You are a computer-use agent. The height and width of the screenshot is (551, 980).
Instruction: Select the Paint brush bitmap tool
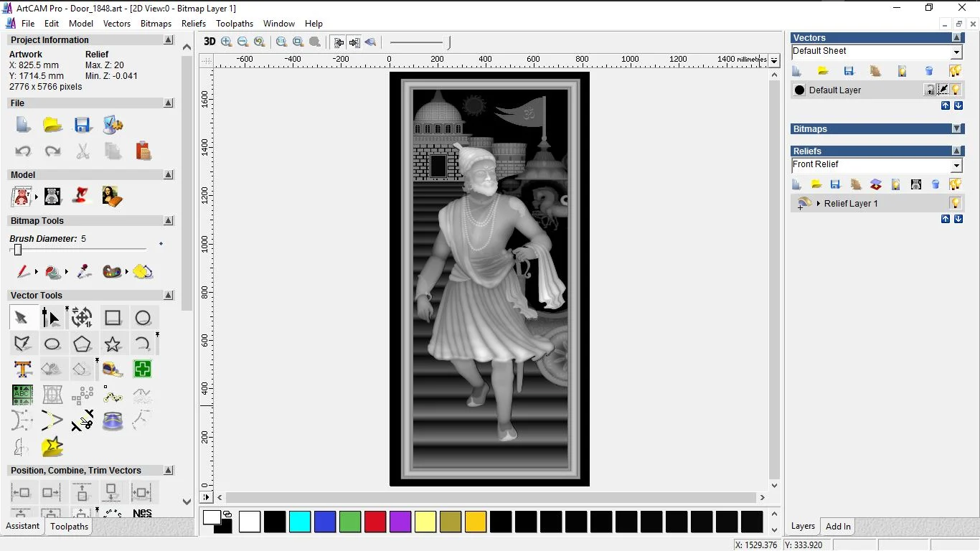coord(23,272)
